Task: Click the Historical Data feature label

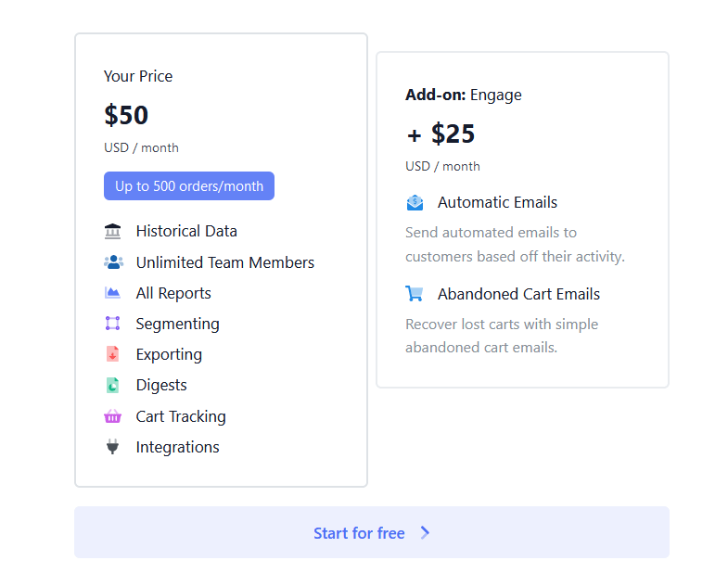Action: tap(186, 232)
